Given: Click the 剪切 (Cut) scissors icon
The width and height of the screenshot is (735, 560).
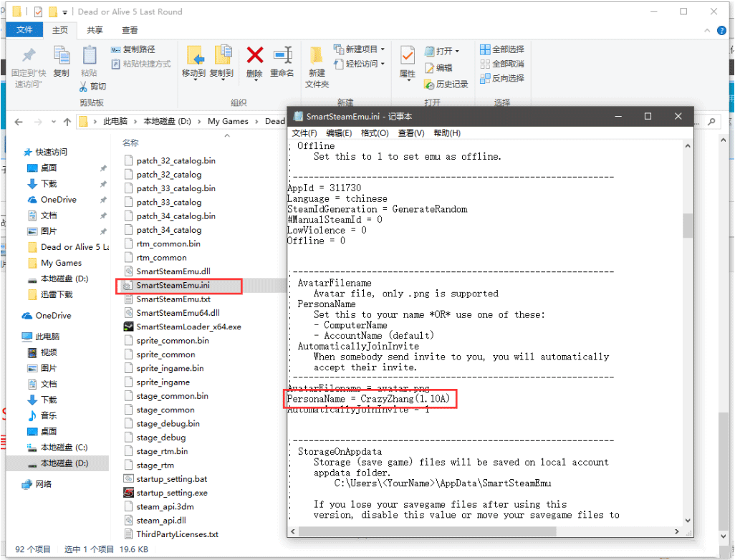Looking at the screenshot, I should point(83,86).
